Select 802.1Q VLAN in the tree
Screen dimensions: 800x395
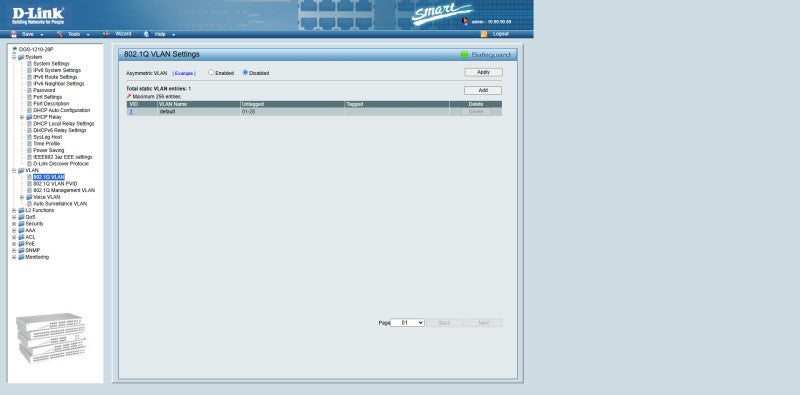(x=49, y=177)
